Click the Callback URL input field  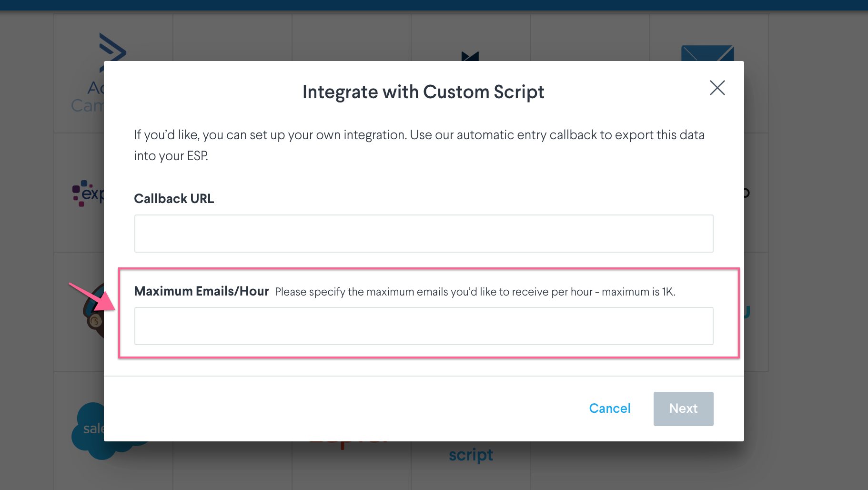click(x=424, y=234)
